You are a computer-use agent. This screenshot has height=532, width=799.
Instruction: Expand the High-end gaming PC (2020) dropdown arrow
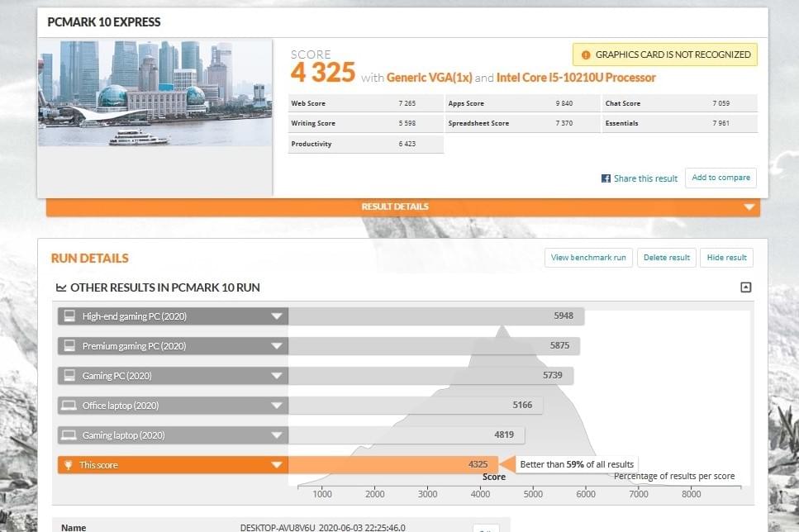[276, 316]
